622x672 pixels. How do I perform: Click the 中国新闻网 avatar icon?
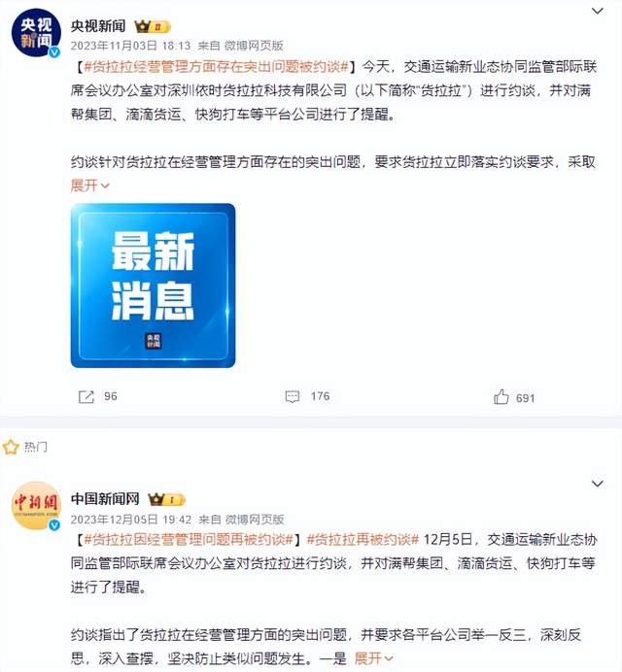tap(36, 506)
